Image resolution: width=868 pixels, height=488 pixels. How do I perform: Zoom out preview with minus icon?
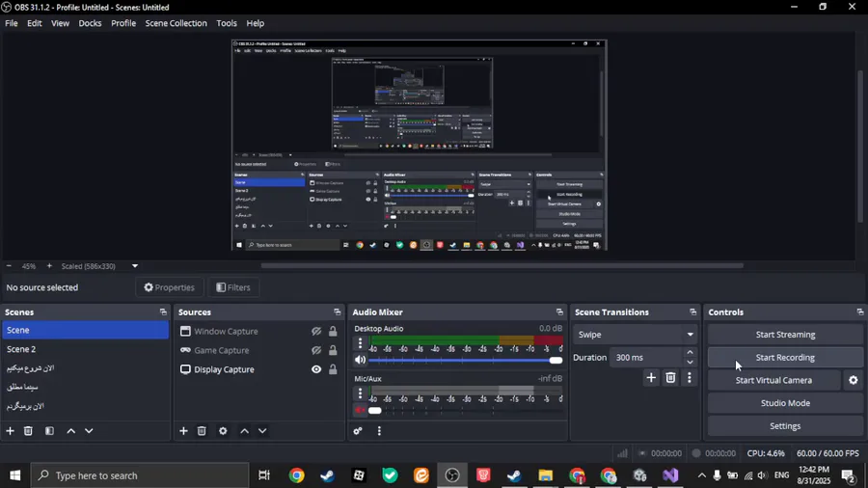[x=9, y=266]
